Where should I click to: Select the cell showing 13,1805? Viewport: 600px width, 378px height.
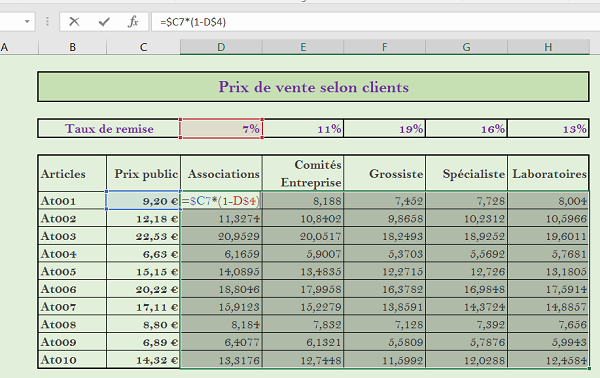point(548,271)
